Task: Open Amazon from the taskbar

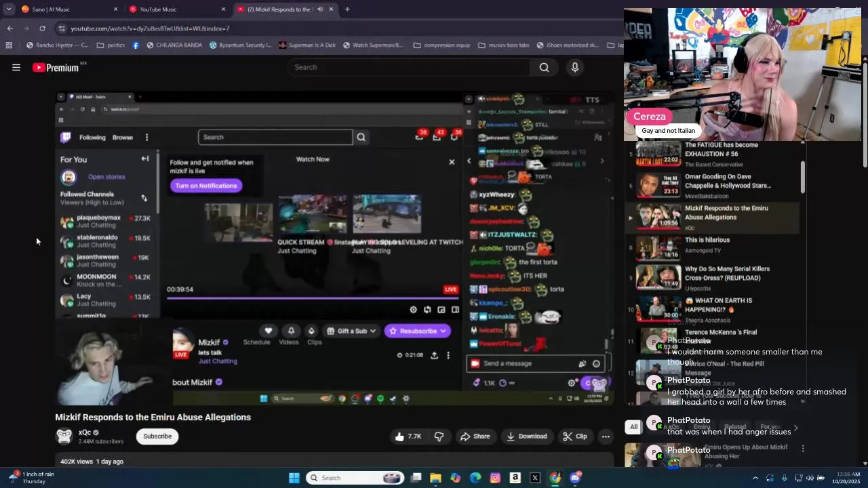Action: coord(515,478)
